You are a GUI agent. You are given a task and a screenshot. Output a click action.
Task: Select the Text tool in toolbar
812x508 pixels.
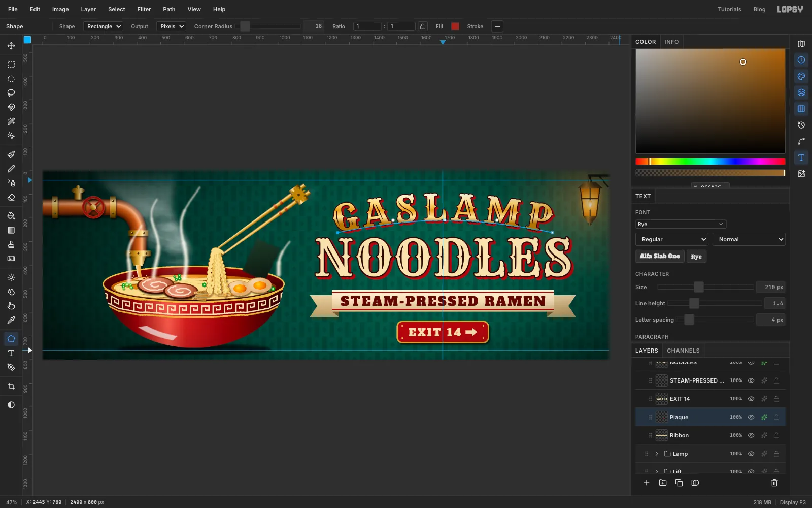tap(11, 353)
